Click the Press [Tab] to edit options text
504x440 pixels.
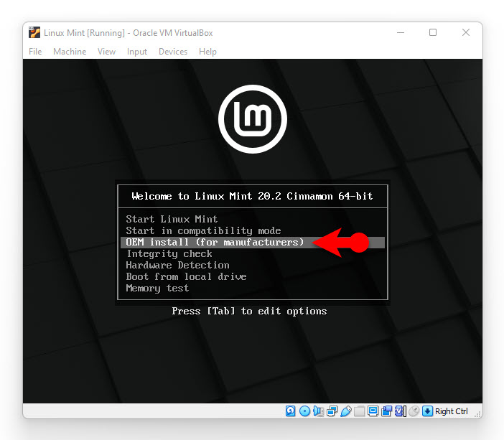tap(249, 311)
